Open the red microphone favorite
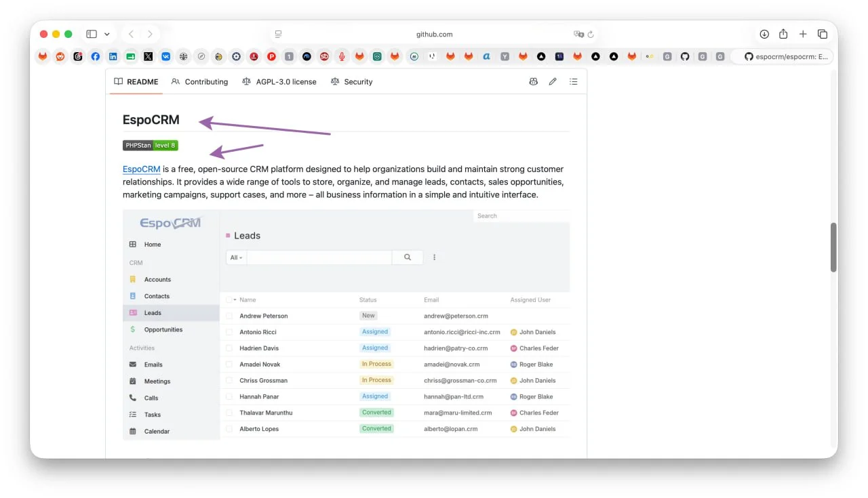868x498 pixels. click(x=342, y=57)
